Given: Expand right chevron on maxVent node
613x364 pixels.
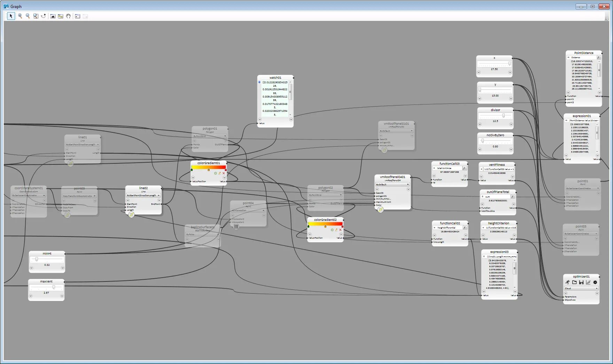Looking at the screenshot, I should pyautogui.click(x=62, y=296).
